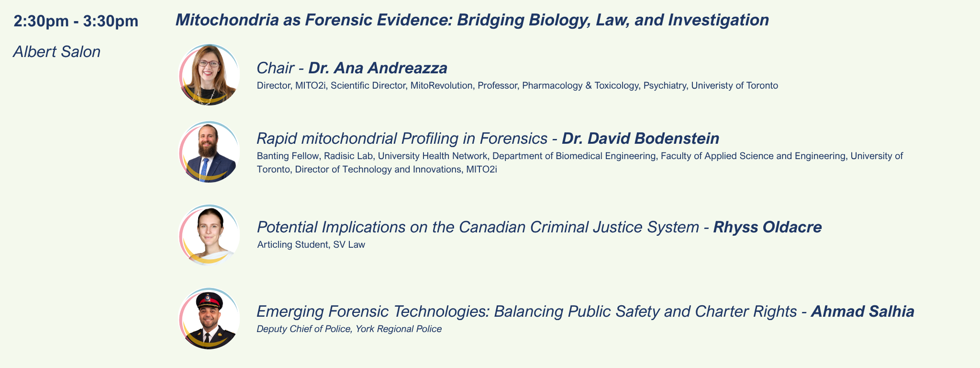Select the Deputy Chief of Police affiliation text
980x368 pixels.
pyautogui.click(x=349, y=329)
